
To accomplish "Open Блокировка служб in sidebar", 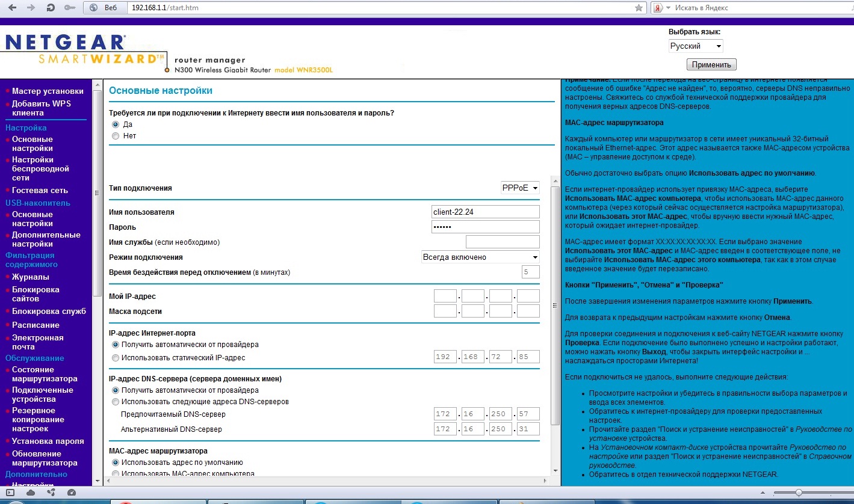I will 49,312.
